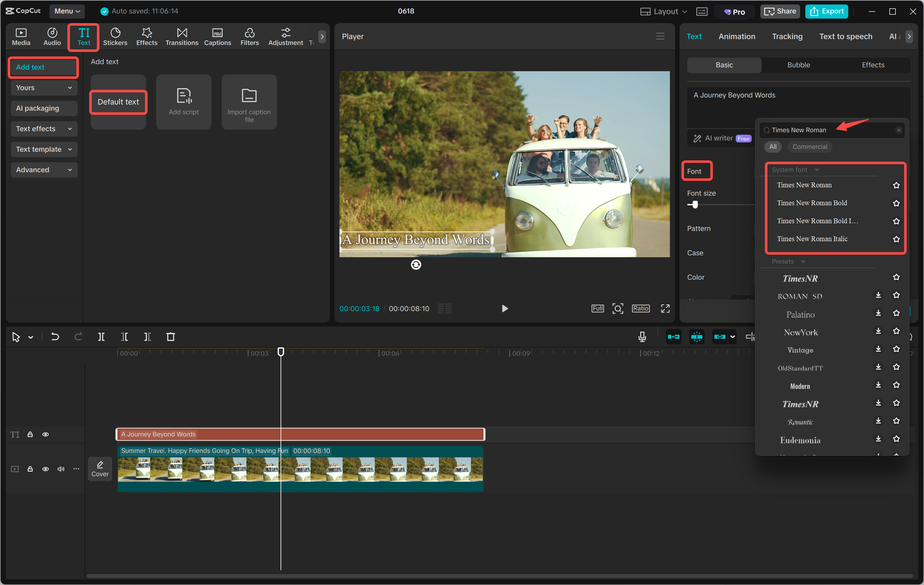The height and width of the screenshot is (585, 924).
Task: Open the Stickers panel
Action: pyautogui.click(x=115, y=37)
